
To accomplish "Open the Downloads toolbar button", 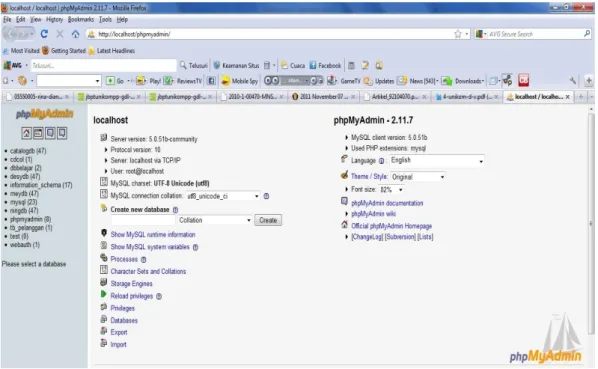I will [463, 81].
